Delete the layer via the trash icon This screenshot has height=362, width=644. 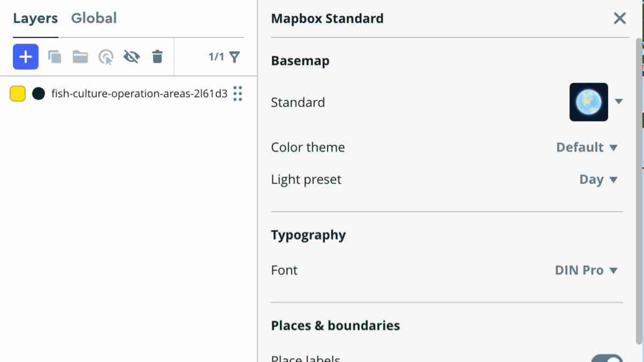157,57
